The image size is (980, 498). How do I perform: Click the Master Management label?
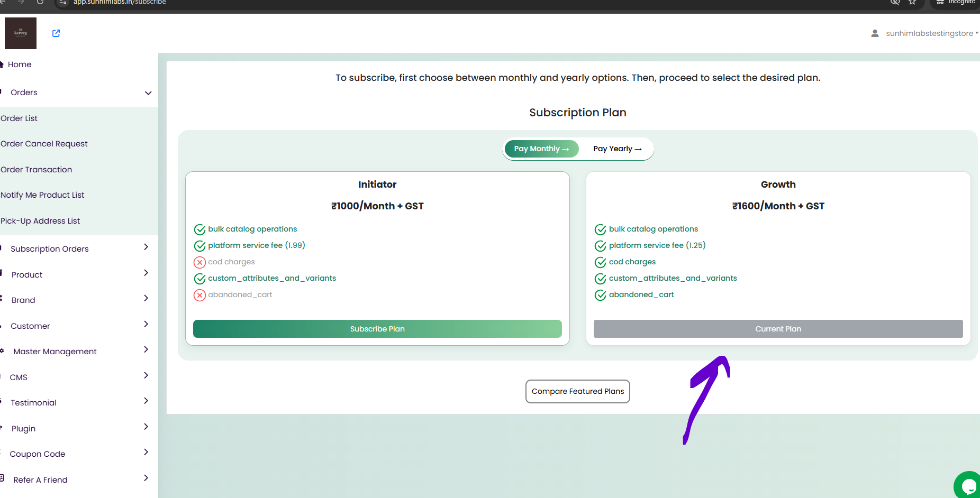[x=55, y=352]
